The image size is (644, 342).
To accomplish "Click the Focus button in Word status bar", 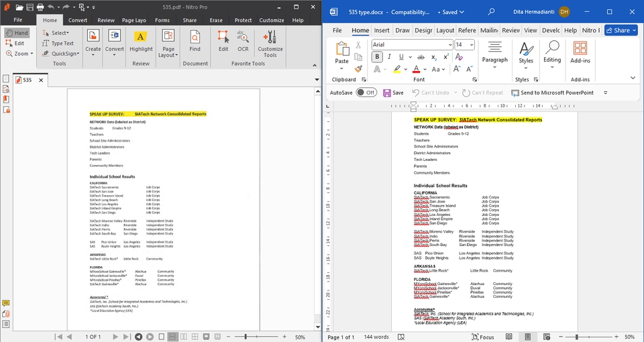I will (x=482, y=337).
